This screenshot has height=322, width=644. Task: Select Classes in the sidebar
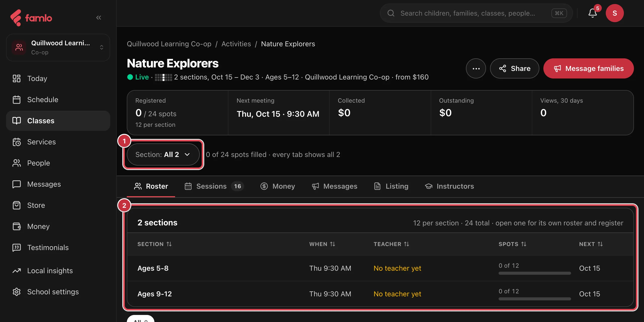pyautogui.click(x=58, y=121)
